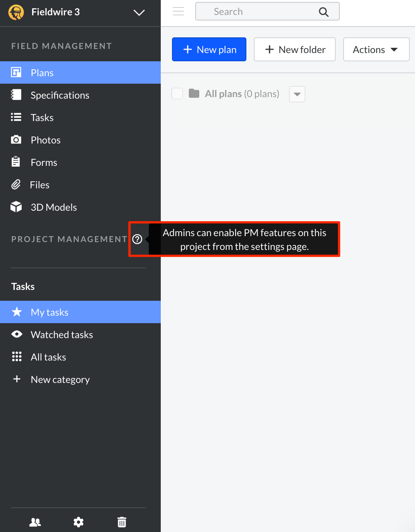Screen dimensions: 415x532
Task: Open Specifications in the sidebar
Action: [x=60, y=95]
